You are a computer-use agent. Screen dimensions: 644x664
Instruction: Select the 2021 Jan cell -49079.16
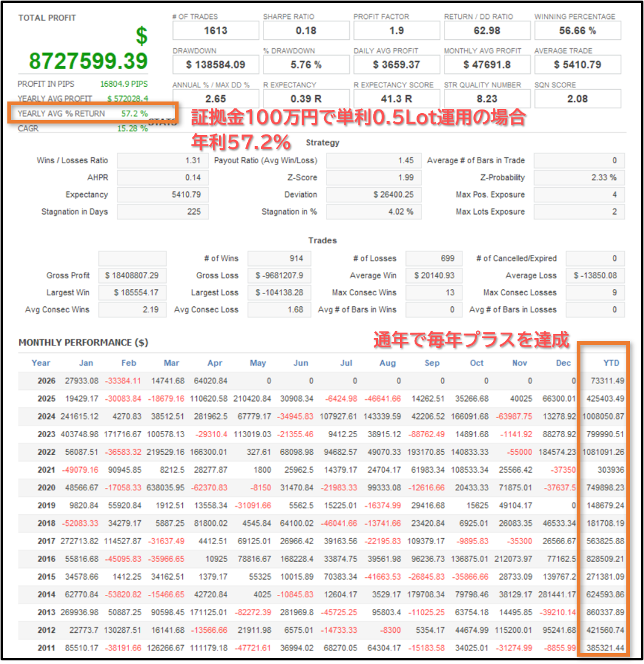[x=80, y=470]
